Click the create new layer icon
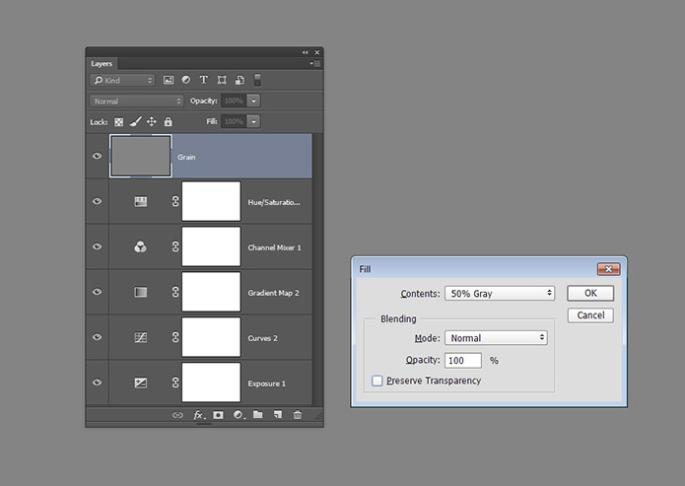The image size is (685, 486). point(277,414)
